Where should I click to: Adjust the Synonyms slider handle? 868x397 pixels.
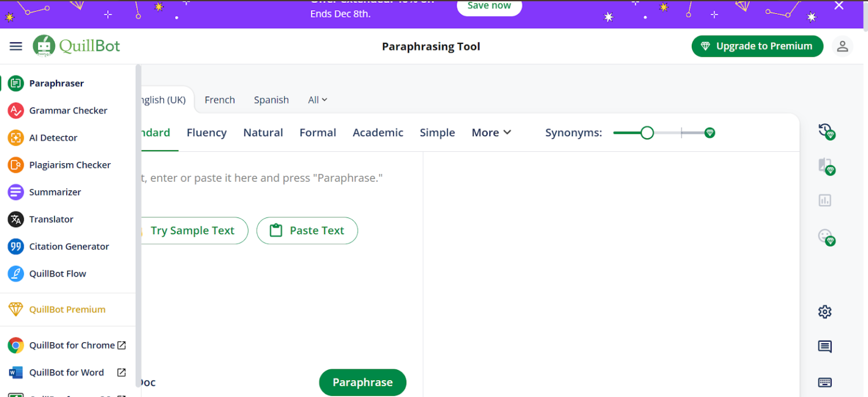[x=647, y=132]
